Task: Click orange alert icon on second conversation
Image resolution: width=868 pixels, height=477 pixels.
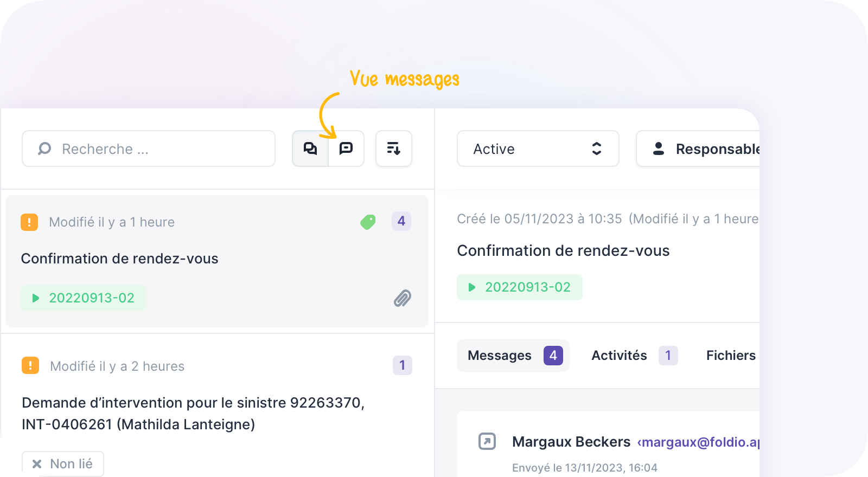Action: (30, 366)
